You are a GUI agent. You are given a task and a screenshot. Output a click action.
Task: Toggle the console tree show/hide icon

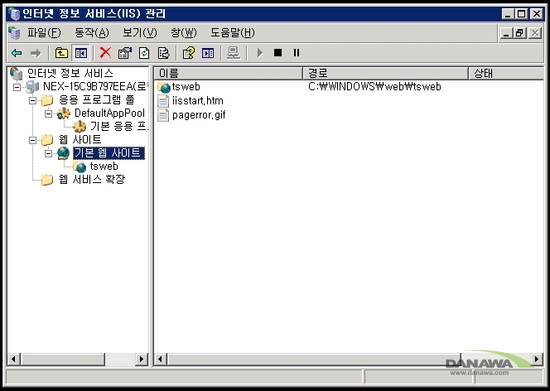click(81, 53)
